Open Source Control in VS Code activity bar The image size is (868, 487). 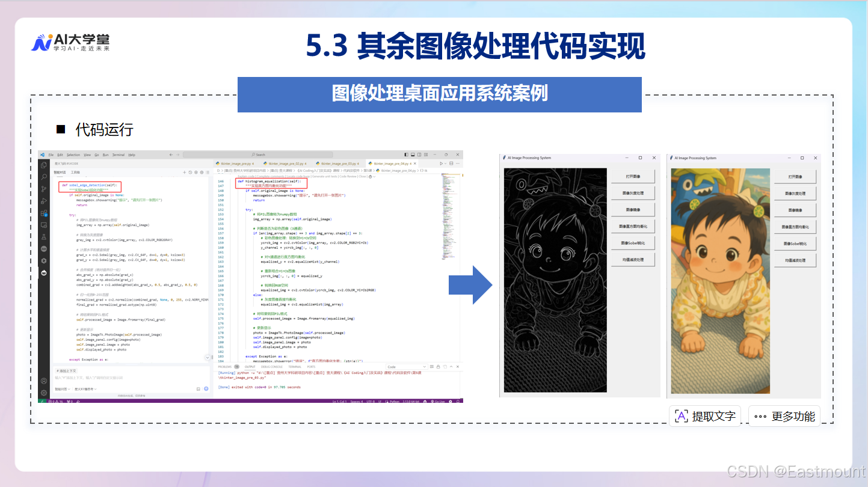pos(43,189)
